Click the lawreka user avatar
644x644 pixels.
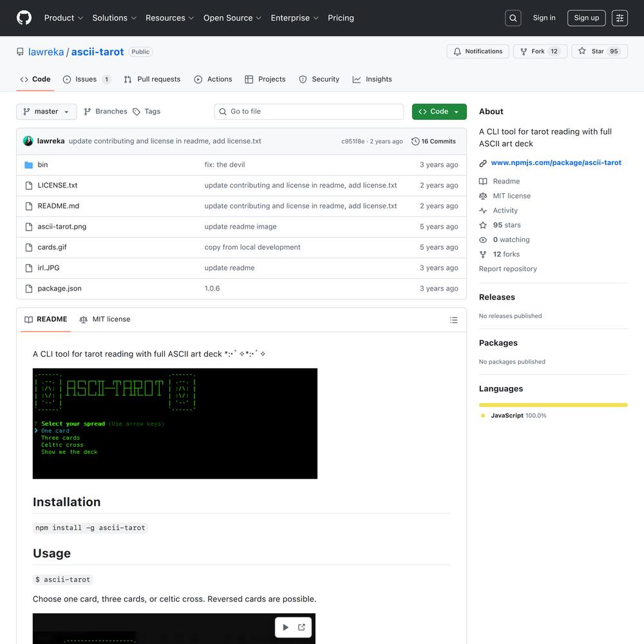[x=28, y=141]
